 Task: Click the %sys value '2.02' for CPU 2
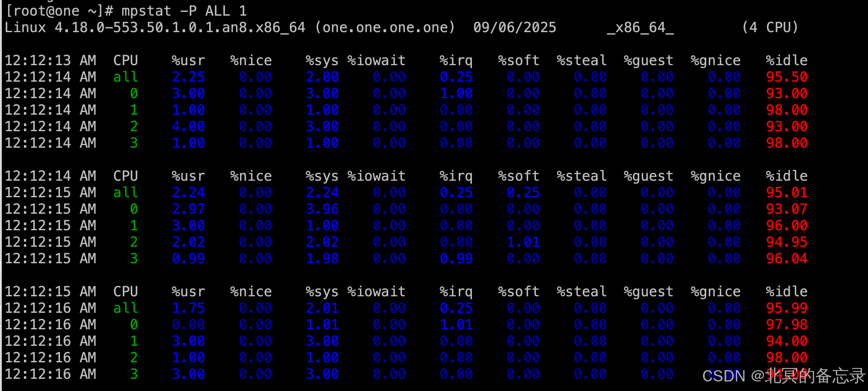coord(322,242)
